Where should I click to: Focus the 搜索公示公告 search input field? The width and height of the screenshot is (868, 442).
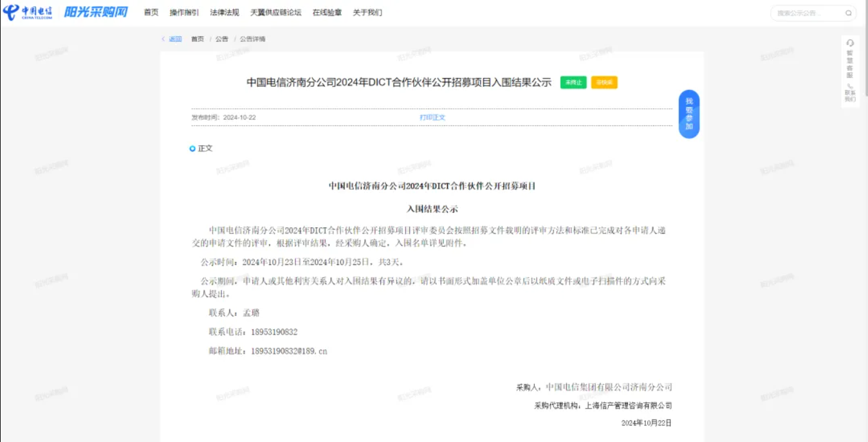pyautogui.click(x=808, y=13)
